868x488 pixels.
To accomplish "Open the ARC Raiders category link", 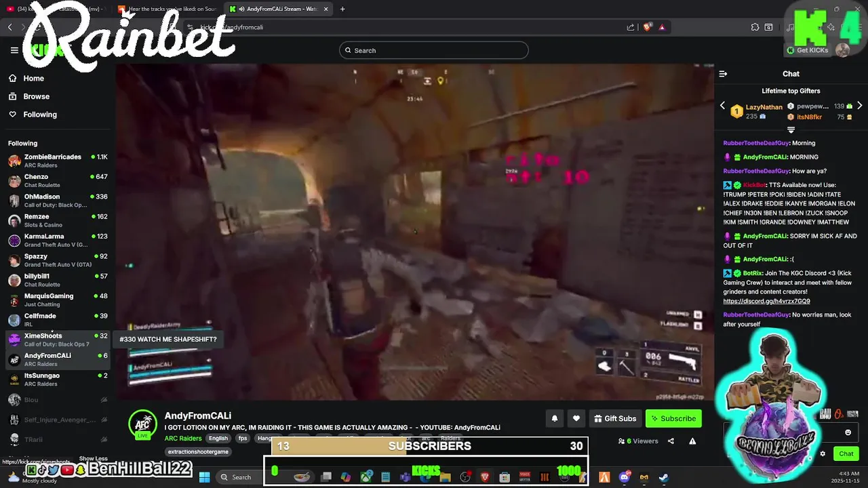I will tap(182, 439).
